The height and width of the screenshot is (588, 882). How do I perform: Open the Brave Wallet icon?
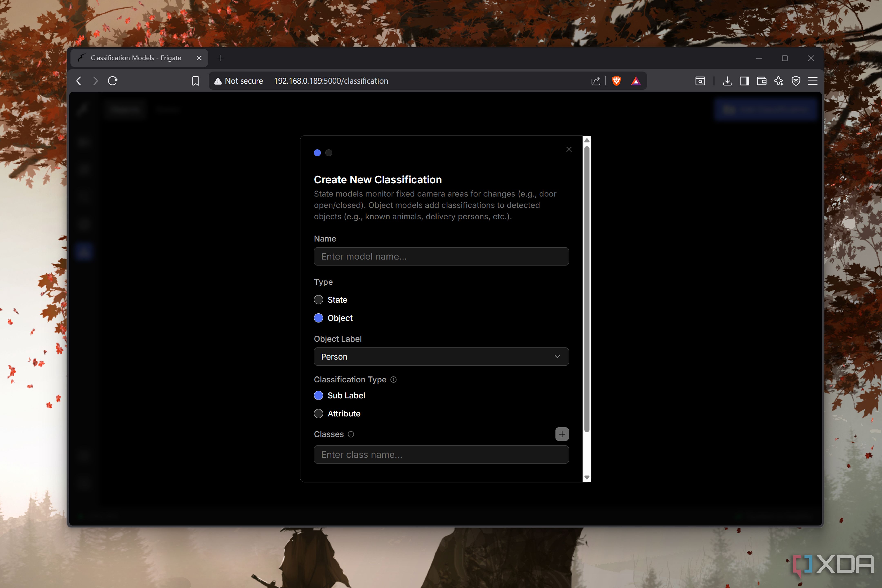[761, 81]
